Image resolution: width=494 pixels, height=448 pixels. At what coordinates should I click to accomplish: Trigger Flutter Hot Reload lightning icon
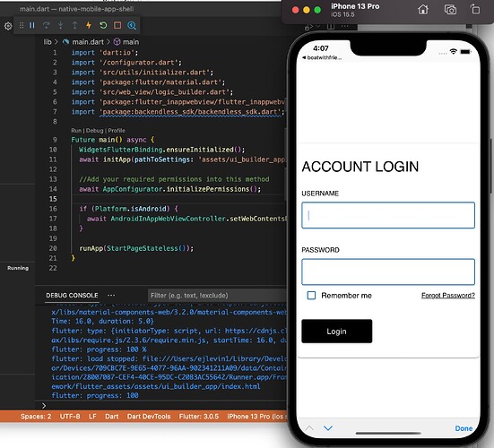(89, 25)
